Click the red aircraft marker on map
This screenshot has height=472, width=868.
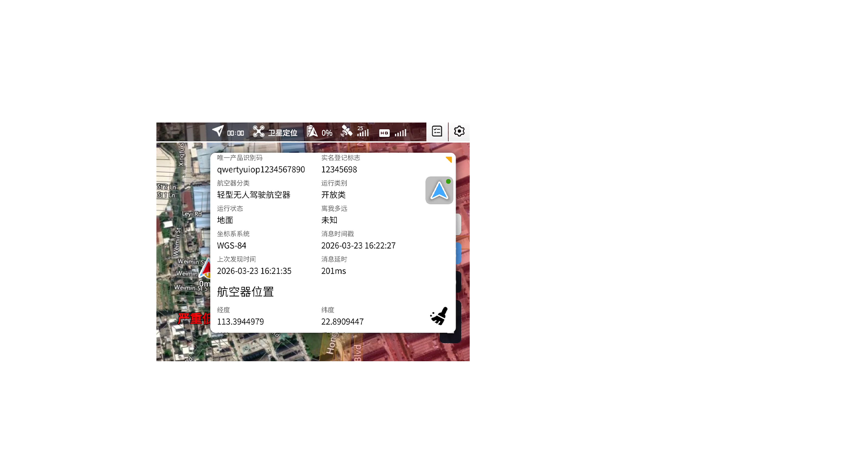click(206, 269)
